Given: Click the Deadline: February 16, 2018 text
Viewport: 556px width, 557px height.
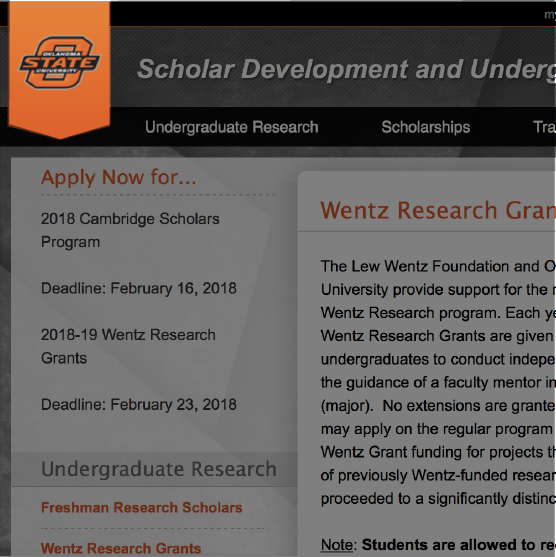Looking at the screenshot, I should [139, 288].
